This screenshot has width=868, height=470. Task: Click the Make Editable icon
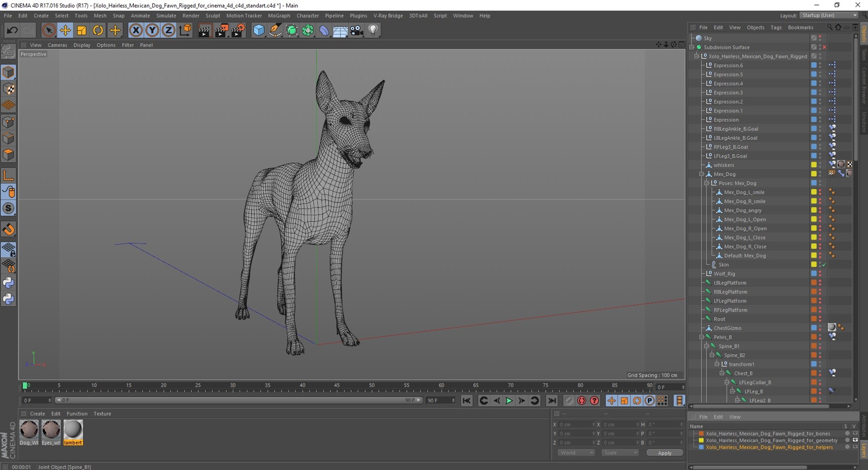click(8, 52)
